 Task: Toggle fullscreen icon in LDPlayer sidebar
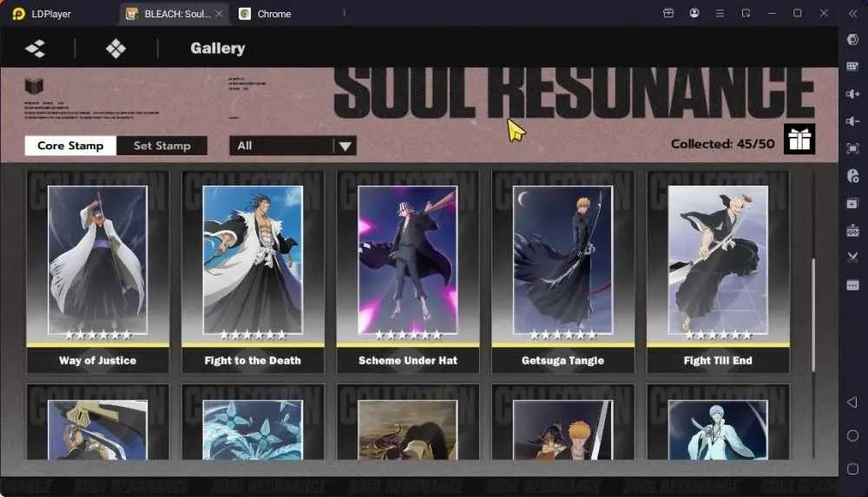pyautogui.click(x=852, y=148)
